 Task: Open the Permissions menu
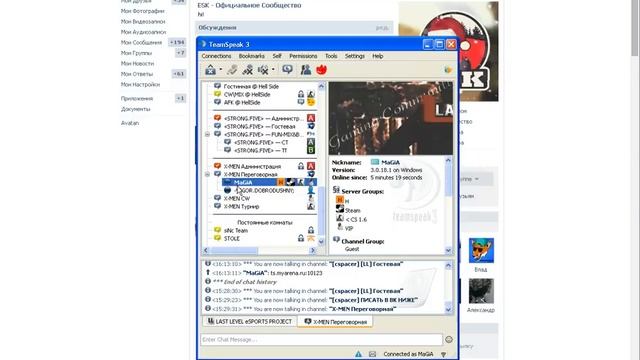pos(303,56)
